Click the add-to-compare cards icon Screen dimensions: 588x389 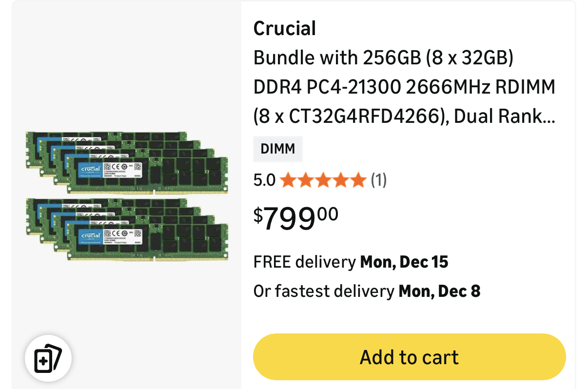point(48,358)
